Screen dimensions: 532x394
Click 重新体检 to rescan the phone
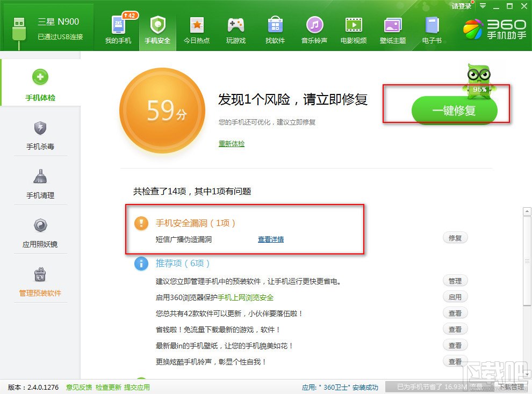click(232, 144)
